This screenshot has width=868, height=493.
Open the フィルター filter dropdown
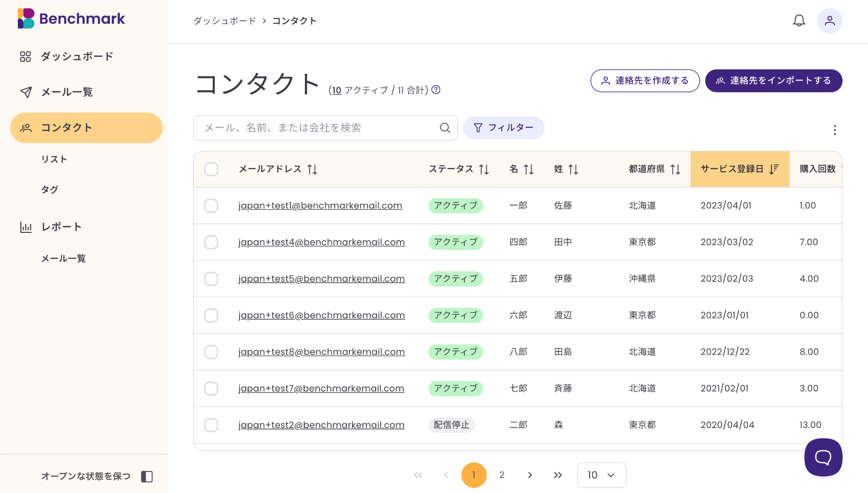click(x=503, y=128)
